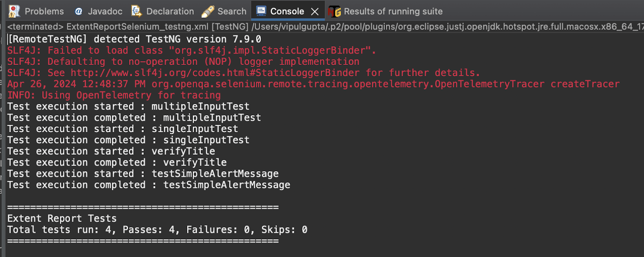Screen dimensions: 644x257
Task: Switch to Results of running suite tab
Action: (392, 11)
